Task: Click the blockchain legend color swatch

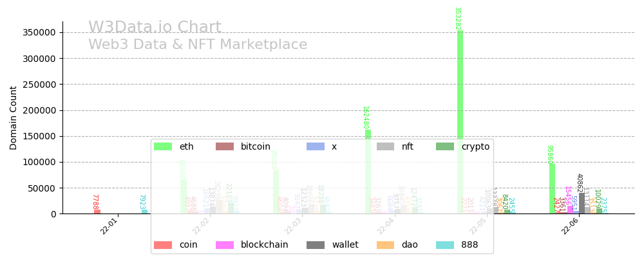Action: [x=225, y=245]
